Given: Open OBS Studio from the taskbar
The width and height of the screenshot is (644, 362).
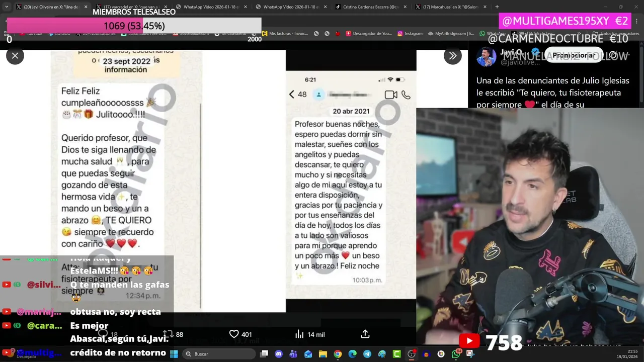Looking at the screenshot, I should click(412, 354).
